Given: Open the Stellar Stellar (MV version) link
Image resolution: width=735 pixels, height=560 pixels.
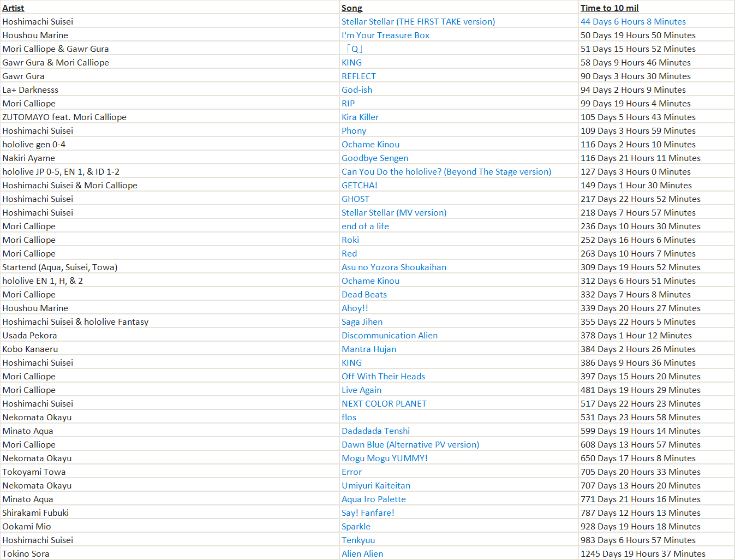Looking at the screenshot, I should tap(394, 213).
